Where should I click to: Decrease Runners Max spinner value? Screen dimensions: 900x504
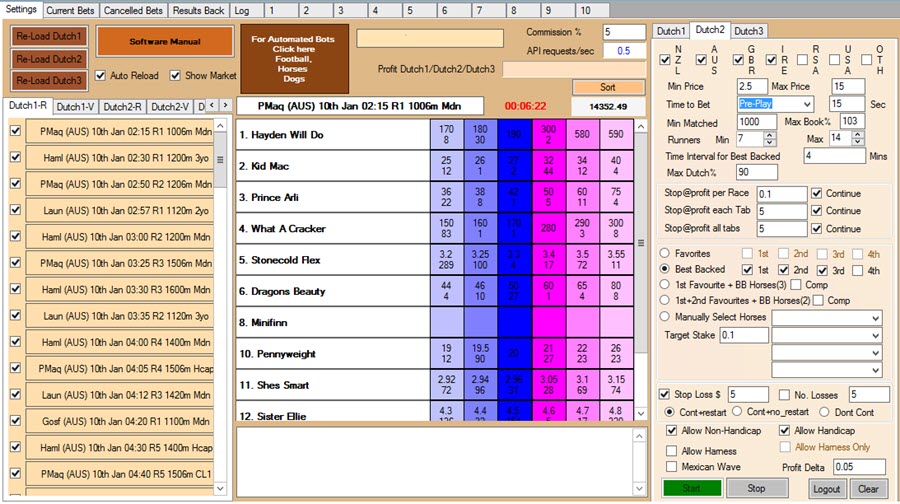click(x=858, y=143)
